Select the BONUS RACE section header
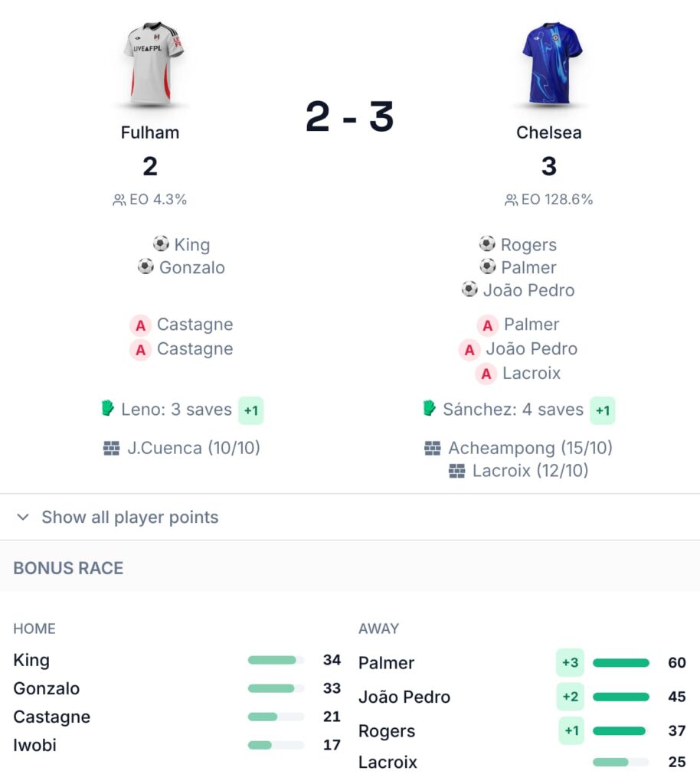The image size is (700, 784). click(x=68, y=568)
